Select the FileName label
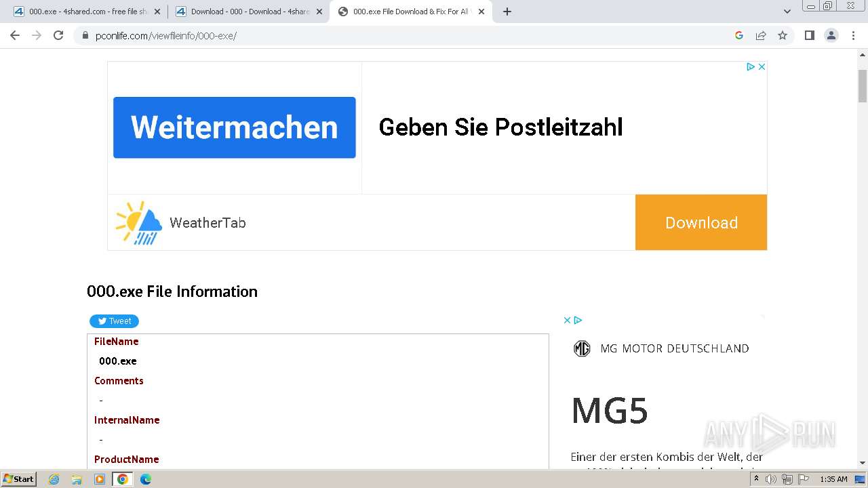The image size is (868, 488). coord(117,342)
